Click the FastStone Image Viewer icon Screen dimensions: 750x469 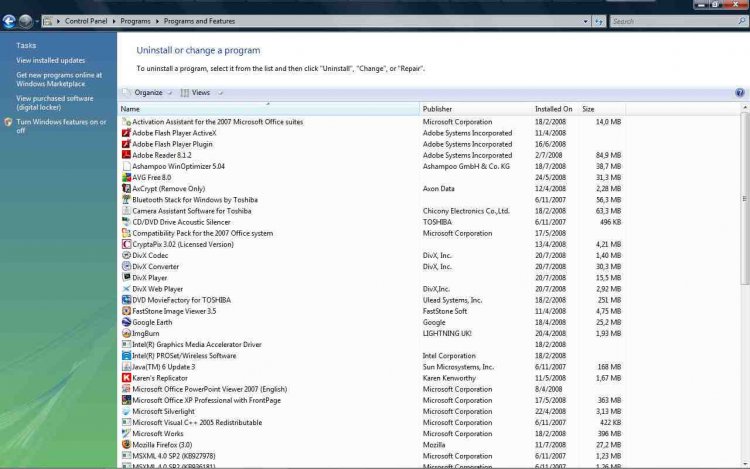click(126, 311)
